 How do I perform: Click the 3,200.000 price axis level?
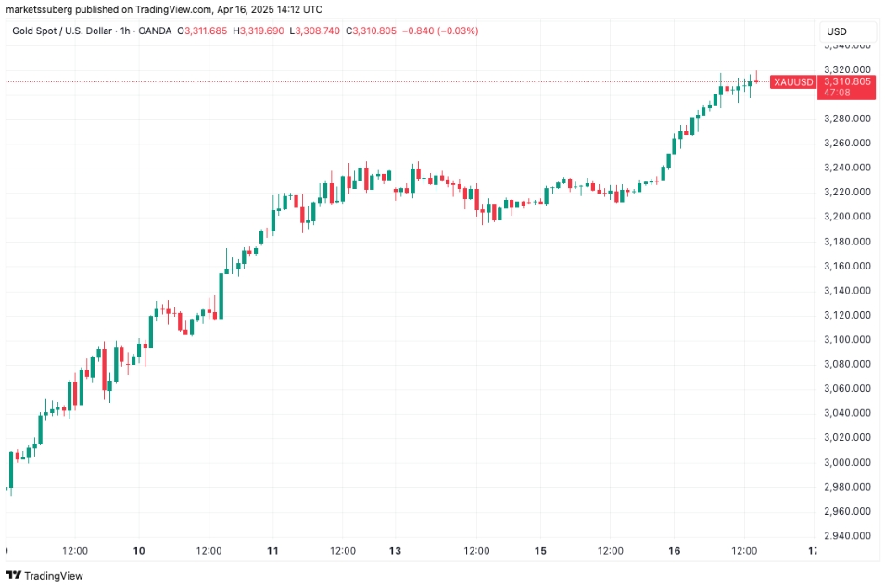pyautogui.click(x=847, y=217)
